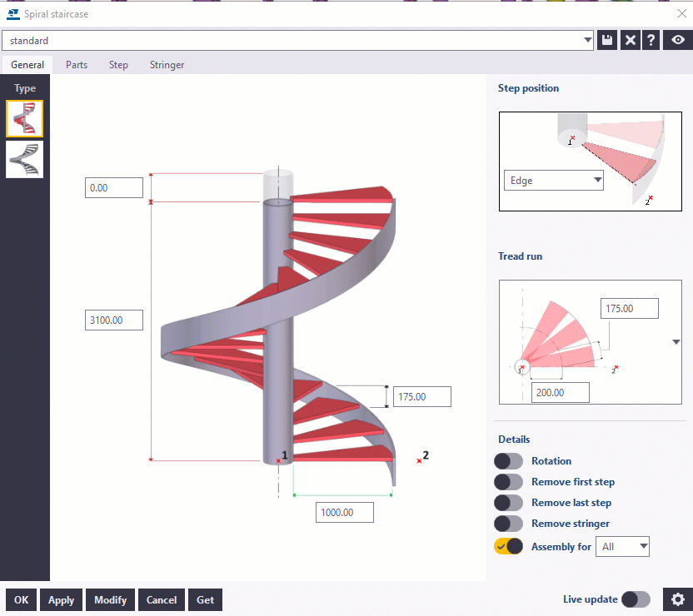This screenshot has width=693, height=616.
Task: Switch to the Parts tab
Action: pos(77,65)
